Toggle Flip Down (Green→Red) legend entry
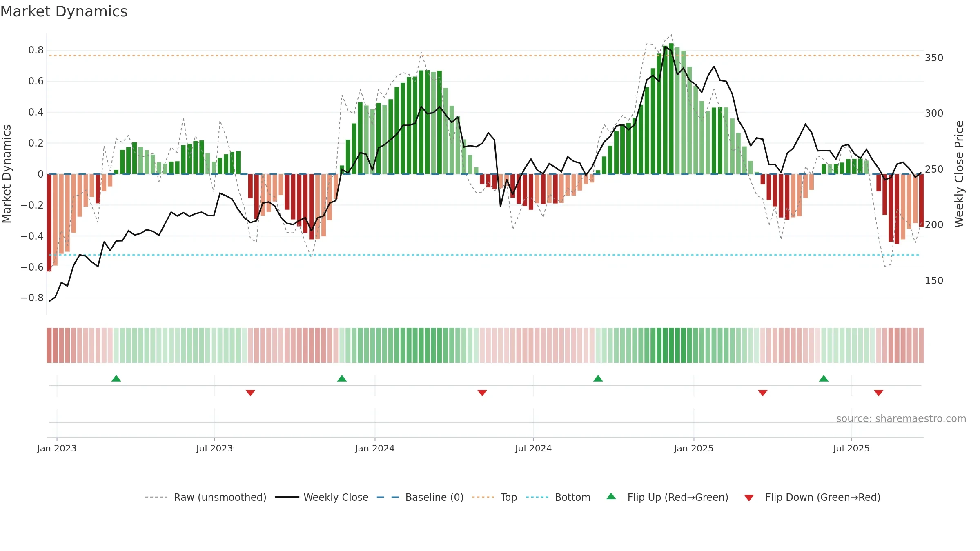 (x=812, y=497)
